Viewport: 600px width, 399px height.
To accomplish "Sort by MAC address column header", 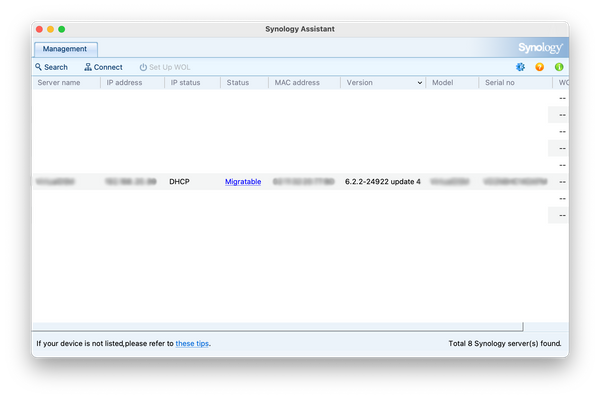I will [x=304, y=83].
